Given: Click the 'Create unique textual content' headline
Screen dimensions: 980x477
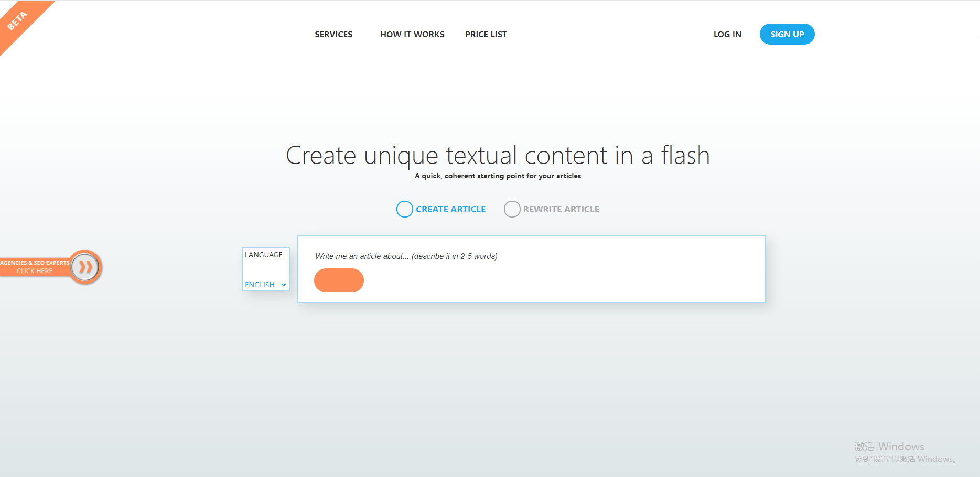Looking at the screenshot, I should 497,156.
